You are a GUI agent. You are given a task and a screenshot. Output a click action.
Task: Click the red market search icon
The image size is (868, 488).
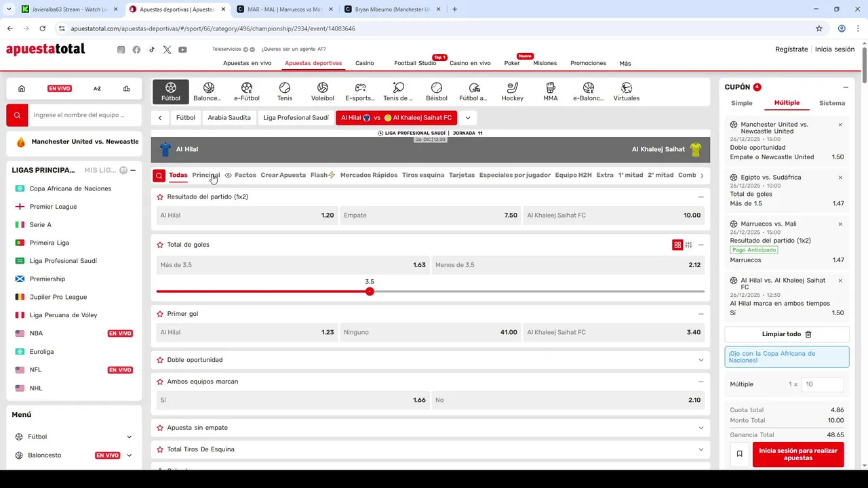(159, 176)
